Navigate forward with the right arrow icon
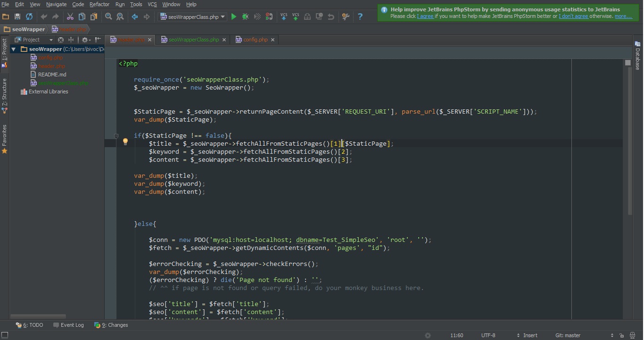The width and height of the screenshot is (644, 340). [x=147, y=17]
